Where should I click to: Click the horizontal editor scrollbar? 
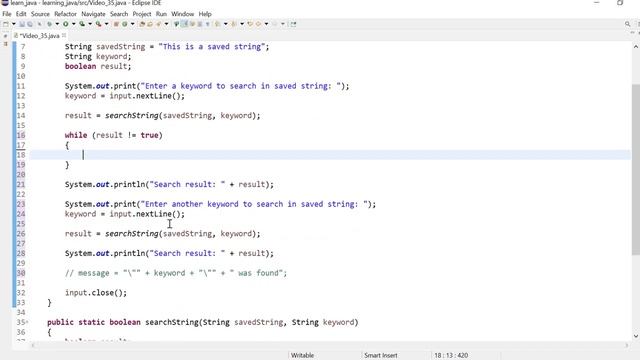[x=330, y=345]
